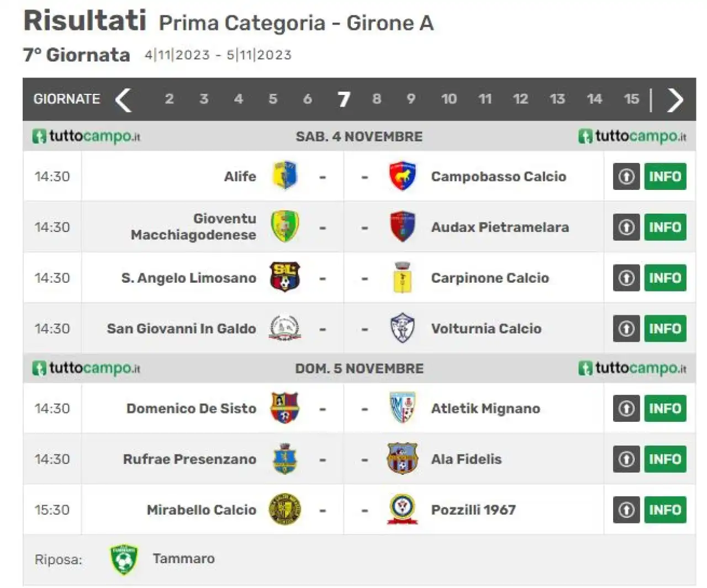Open the Audax Pietramelara team link

(x=500, y=227)
